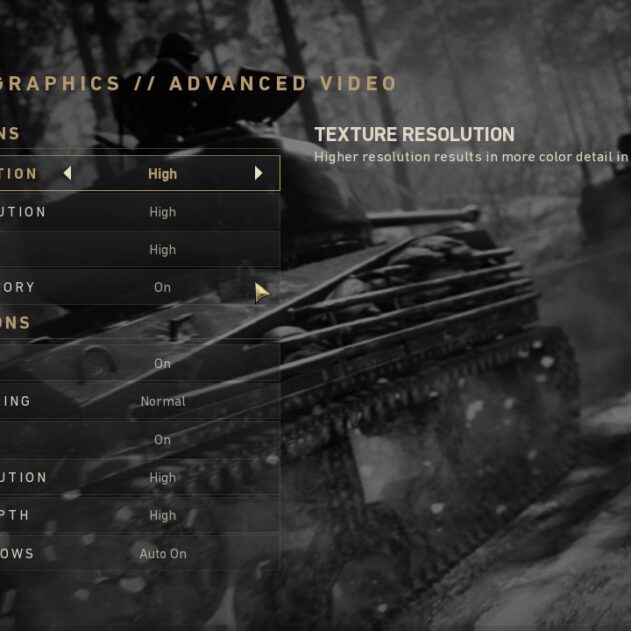Select the UTION row just above PTH
Viewport: 631px width, 631px height.
coord(140,477)
